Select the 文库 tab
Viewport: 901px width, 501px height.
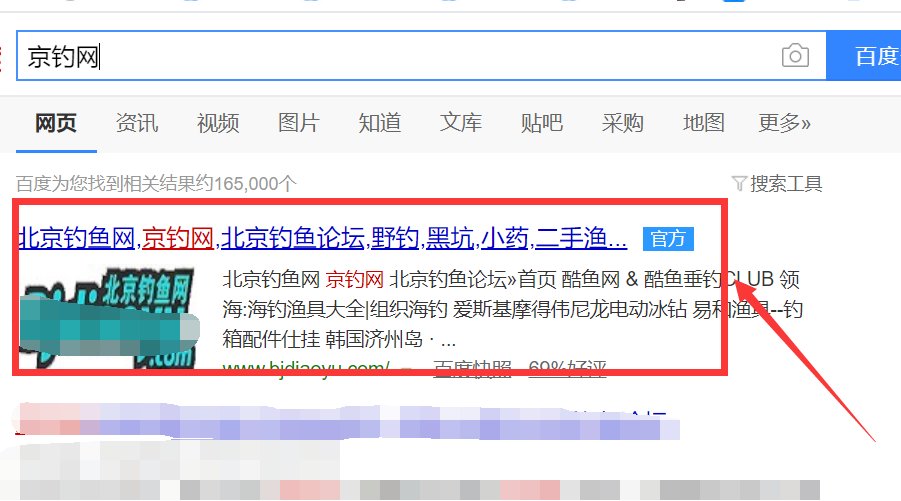tap(461, 123)
